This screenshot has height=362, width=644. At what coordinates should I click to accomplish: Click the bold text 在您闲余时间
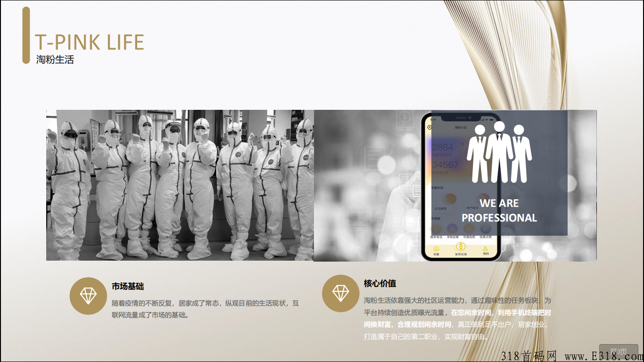[x=471, y=313]
